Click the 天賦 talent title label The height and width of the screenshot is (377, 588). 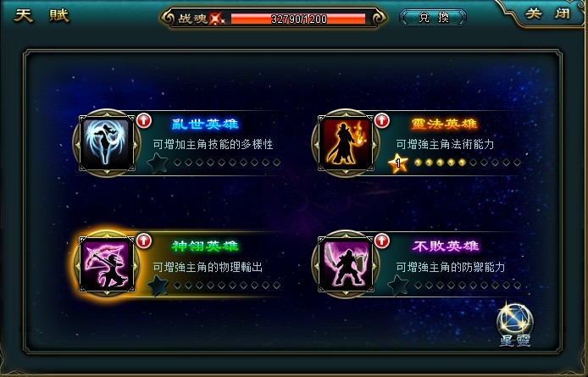point(42,16)
